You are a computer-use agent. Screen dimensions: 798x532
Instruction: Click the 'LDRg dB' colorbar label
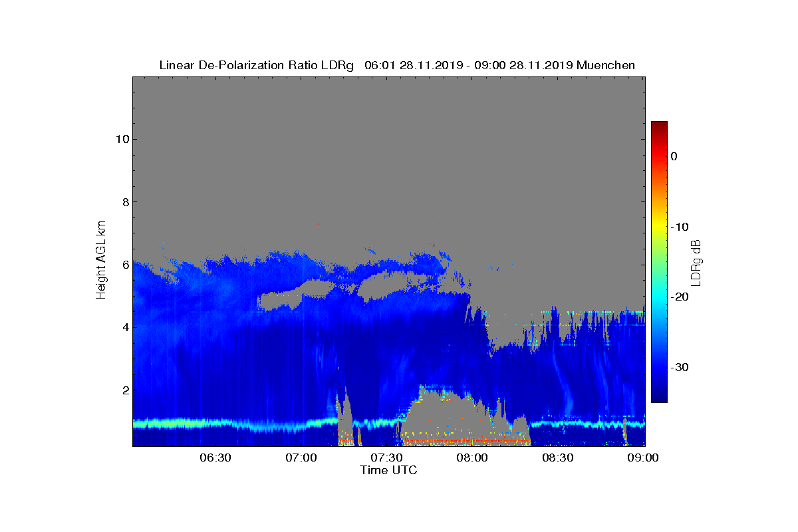[696, 263]
